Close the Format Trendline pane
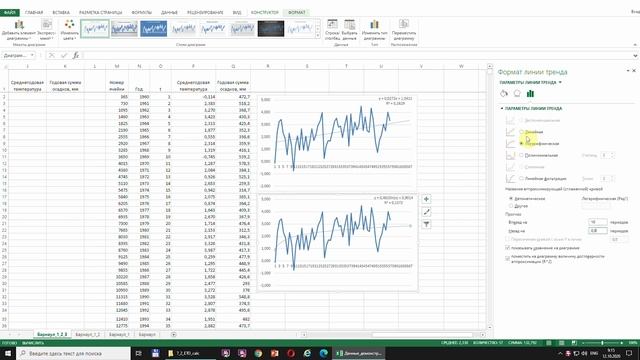640x360 pixels. tap(634, 71)
